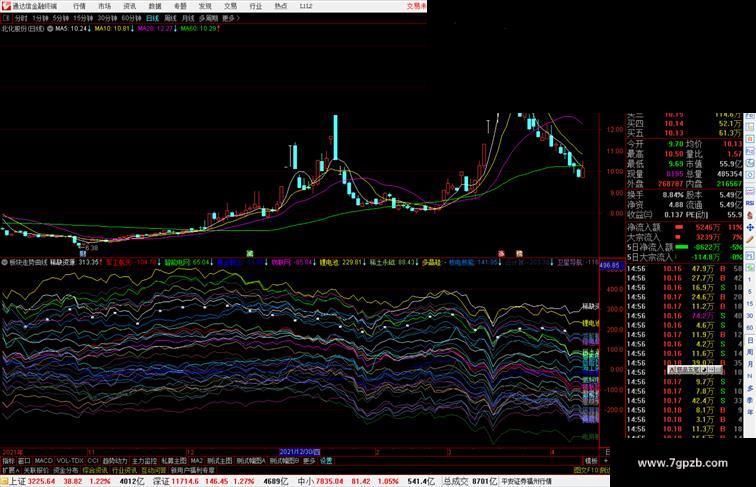The image size is (756, 487).
Task: Switch chart to 60分钟 period
Action: coord(131,18)
